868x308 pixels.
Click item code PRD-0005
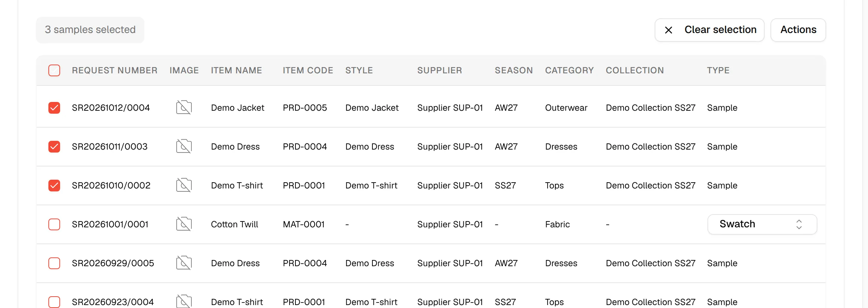point(305,108)
